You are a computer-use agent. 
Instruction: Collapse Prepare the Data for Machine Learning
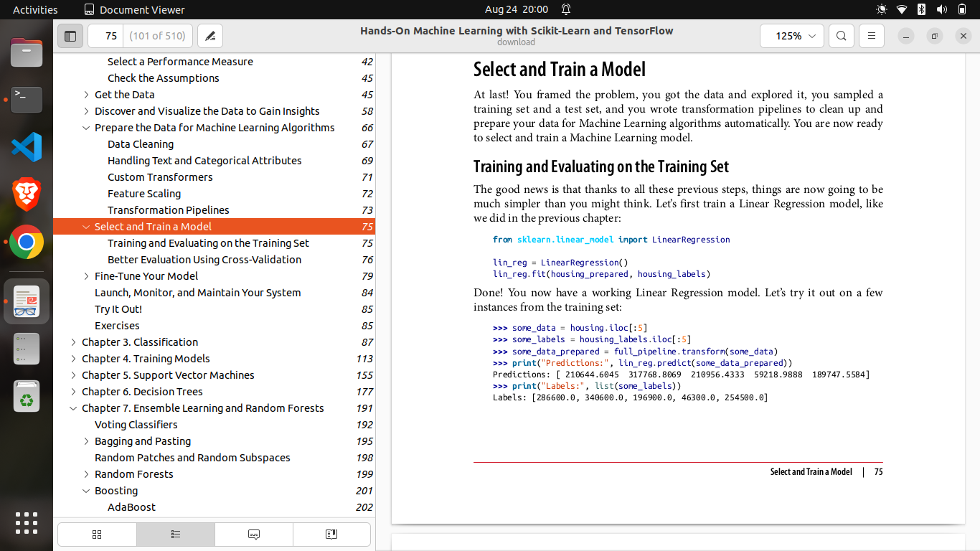86,128
